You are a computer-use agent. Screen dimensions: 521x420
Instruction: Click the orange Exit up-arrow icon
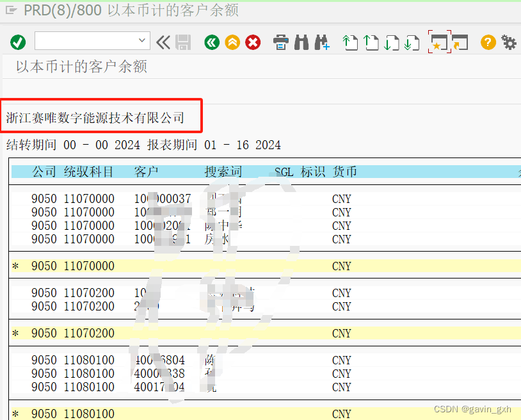point(232,42)
